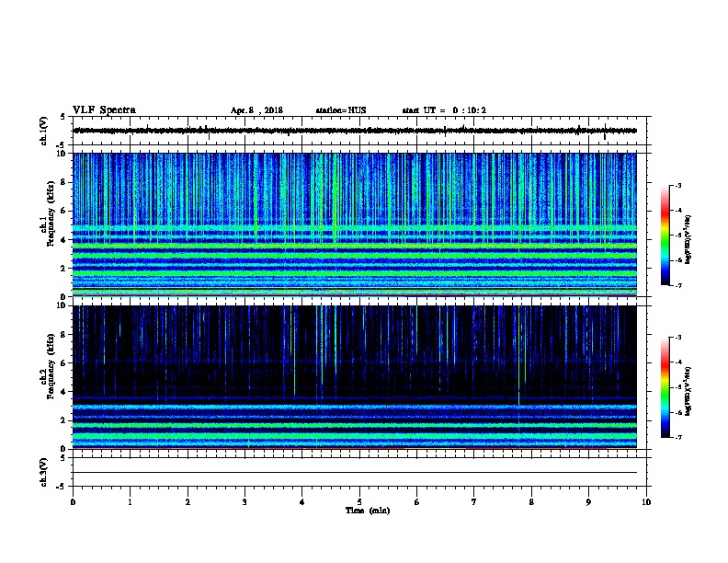Click time axis tick label "9"
Screen dimensions: 728x563
pos(588,502)
